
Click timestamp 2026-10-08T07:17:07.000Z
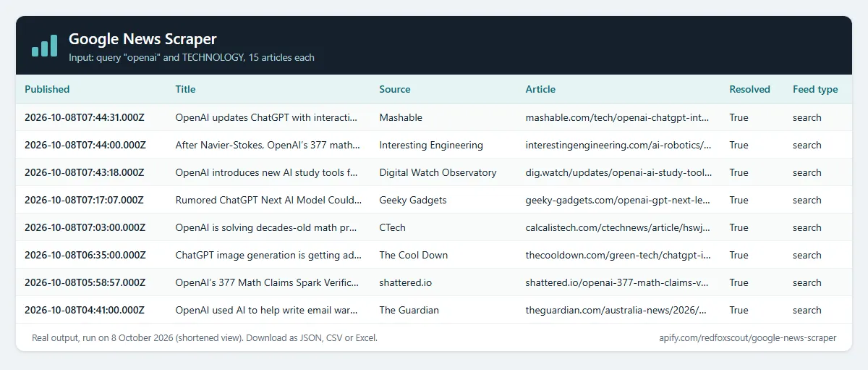coord(85,200)
